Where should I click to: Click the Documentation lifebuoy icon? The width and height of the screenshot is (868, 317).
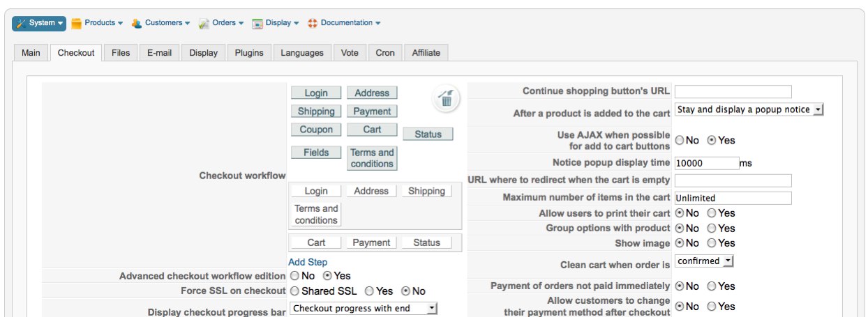coord(313,24)
